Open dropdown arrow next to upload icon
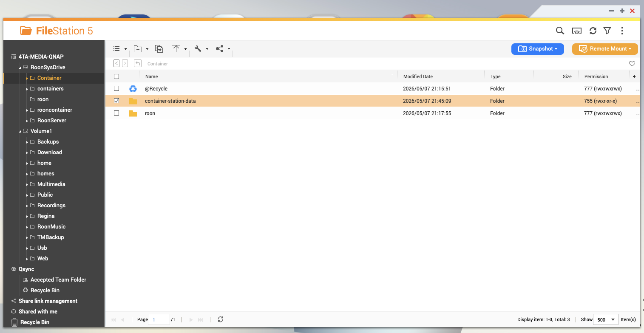 (186, 49)
